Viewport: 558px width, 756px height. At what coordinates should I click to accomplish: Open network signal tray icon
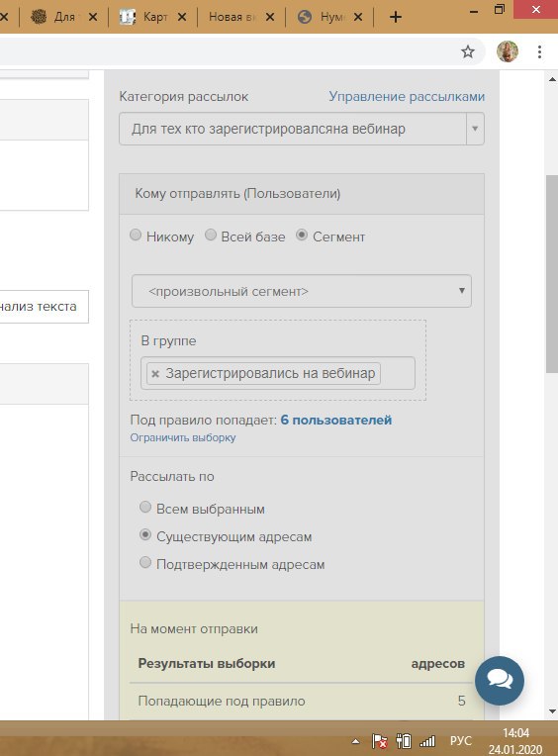427,740
